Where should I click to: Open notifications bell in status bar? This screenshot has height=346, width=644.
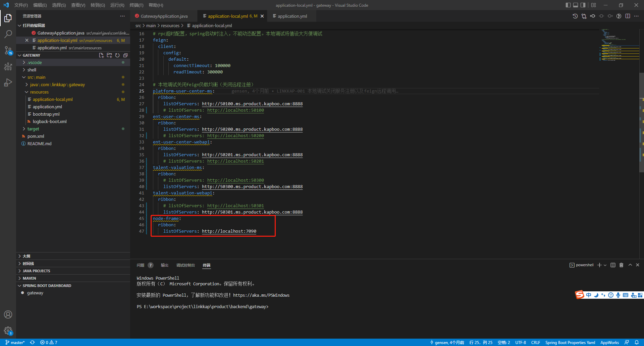tap(637, 342)
